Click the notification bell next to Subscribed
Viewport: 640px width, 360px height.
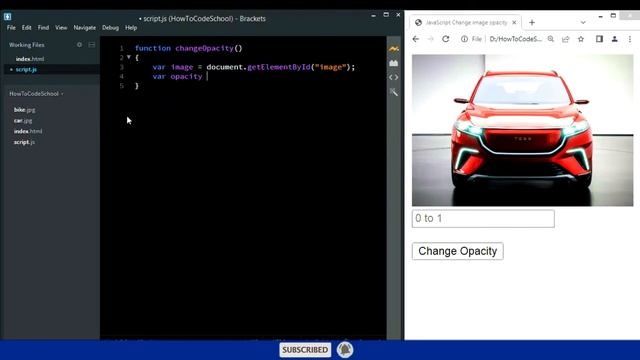(x=345, y=350)
